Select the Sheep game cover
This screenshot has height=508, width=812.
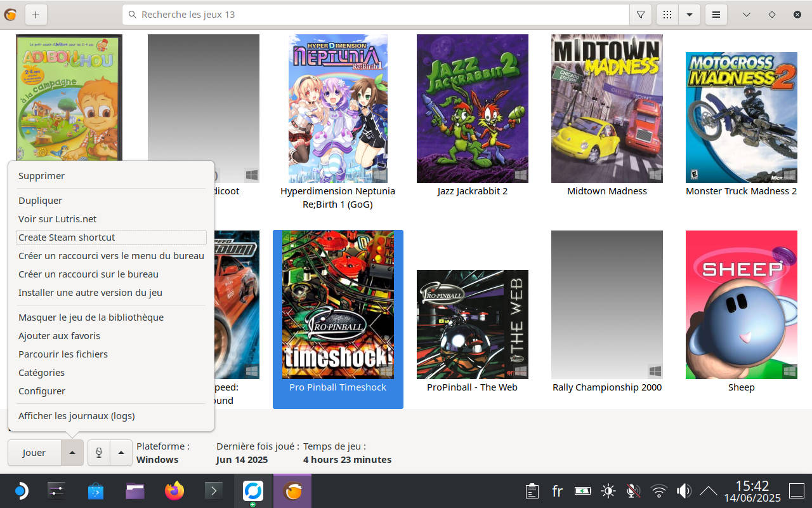coord(742,305)
